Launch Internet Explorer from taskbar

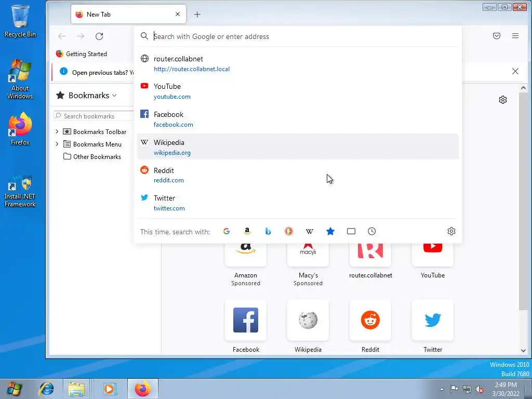46,389
